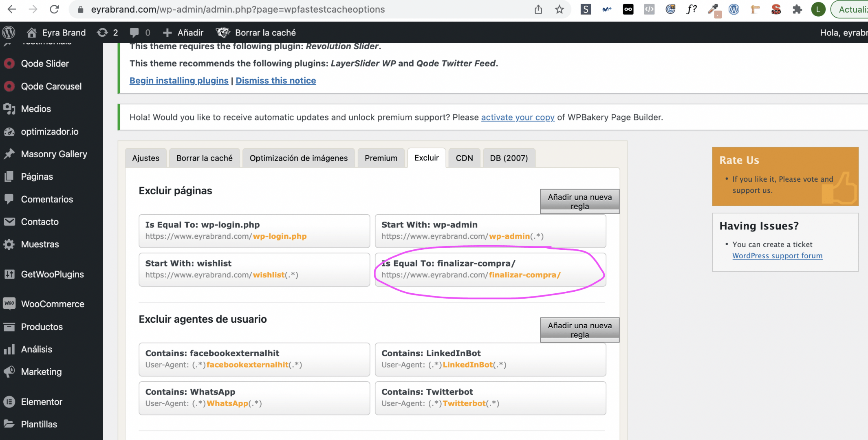Open the S extension icon

pyautogui.click(x=586, y=9)
